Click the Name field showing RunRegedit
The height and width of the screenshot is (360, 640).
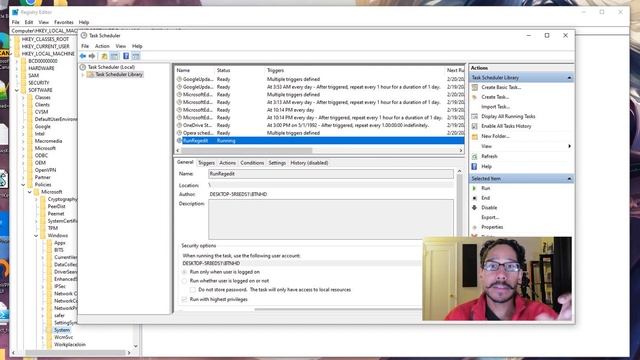[x=331, y=174]
